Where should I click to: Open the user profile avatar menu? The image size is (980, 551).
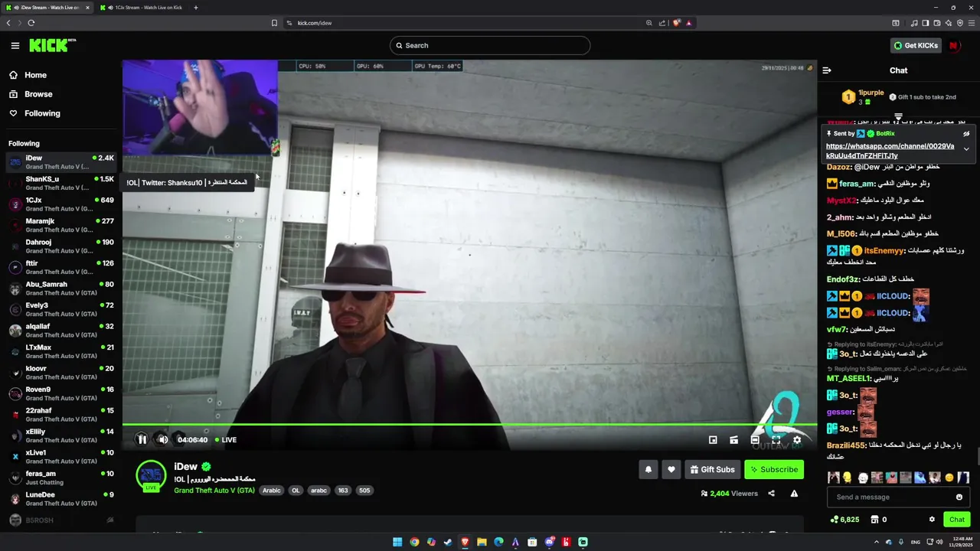tap(954, 45)
